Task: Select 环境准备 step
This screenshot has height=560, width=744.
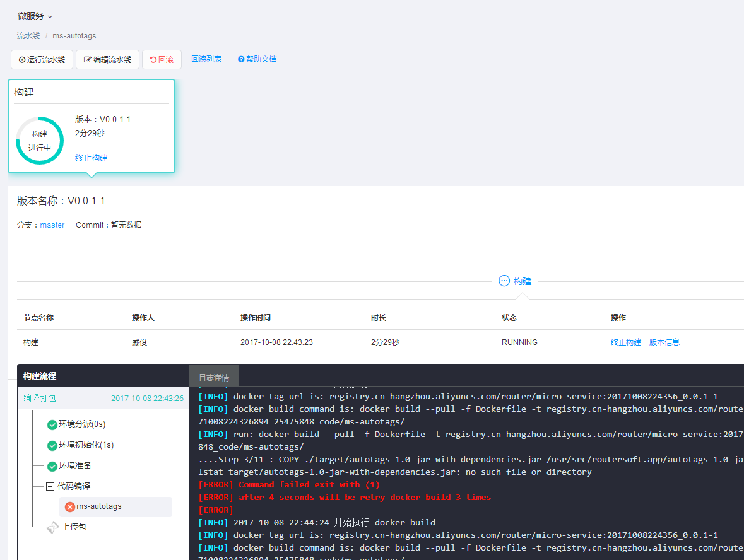Action: [x=75, y=465]
